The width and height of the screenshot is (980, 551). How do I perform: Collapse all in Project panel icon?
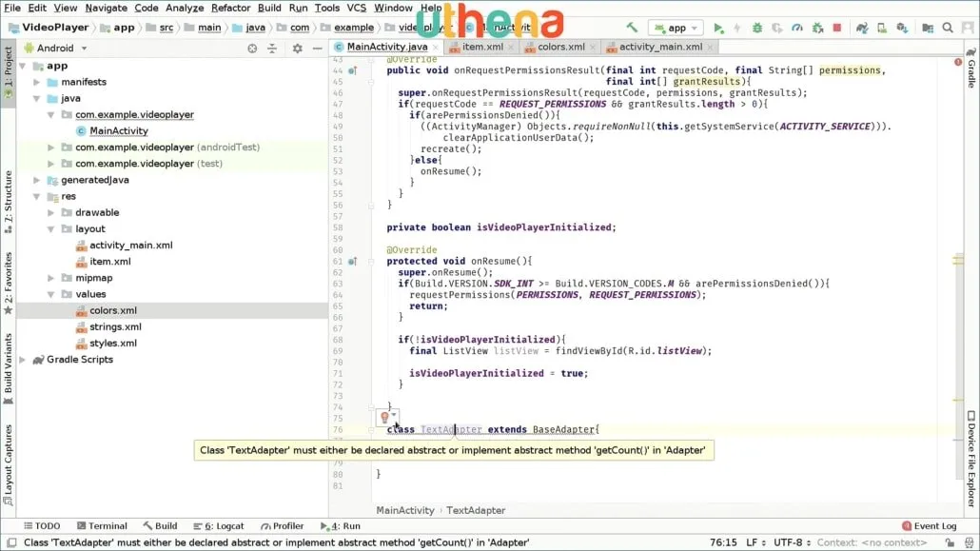tap(272, 49)
